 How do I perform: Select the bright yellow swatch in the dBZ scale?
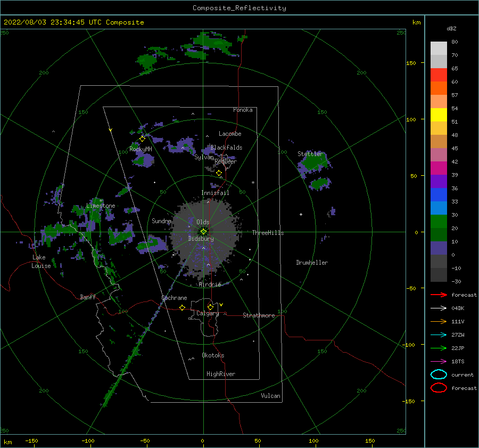[439, 115]
